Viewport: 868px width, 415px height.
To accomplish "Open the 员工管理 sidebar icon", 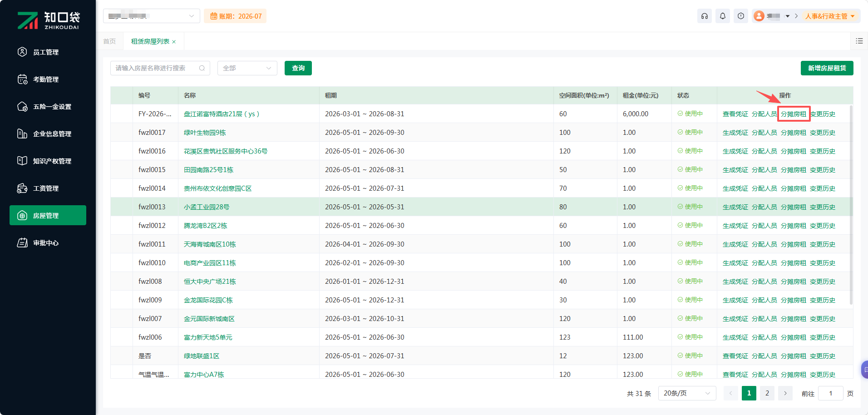I will click(22, 52).
